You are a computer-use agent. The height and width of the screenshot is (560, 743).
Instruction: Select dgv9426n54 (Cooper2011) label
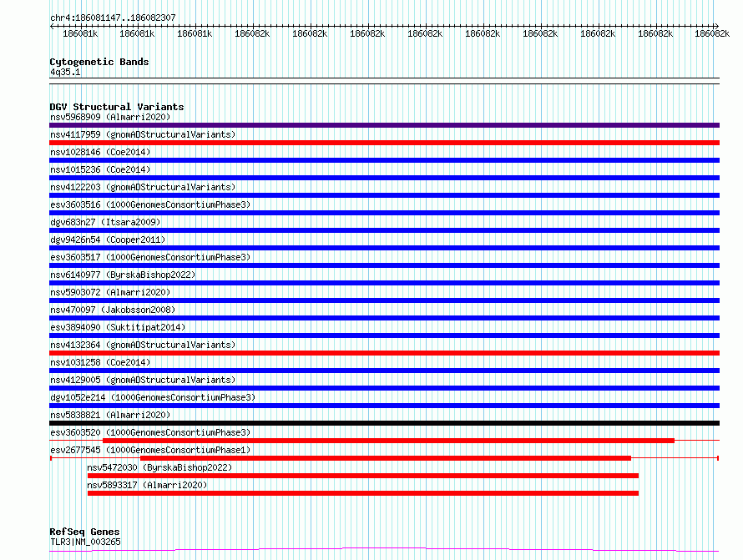click(x=108, y=240)
